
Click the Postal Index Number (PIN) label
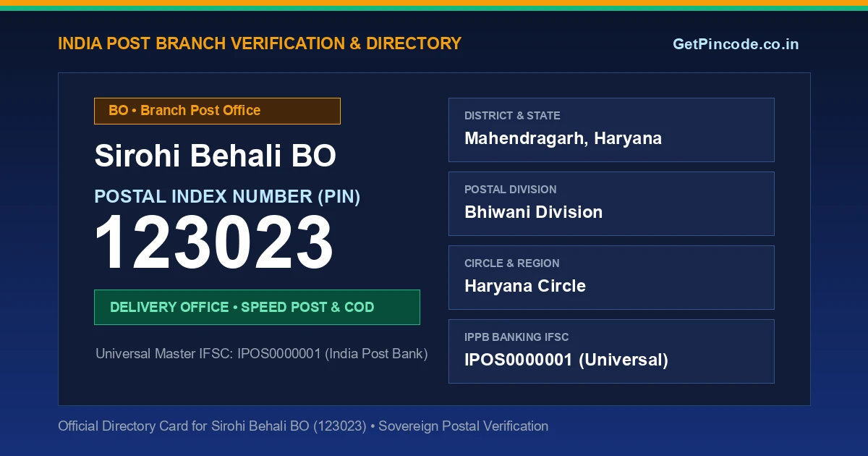tap(227, 196)
